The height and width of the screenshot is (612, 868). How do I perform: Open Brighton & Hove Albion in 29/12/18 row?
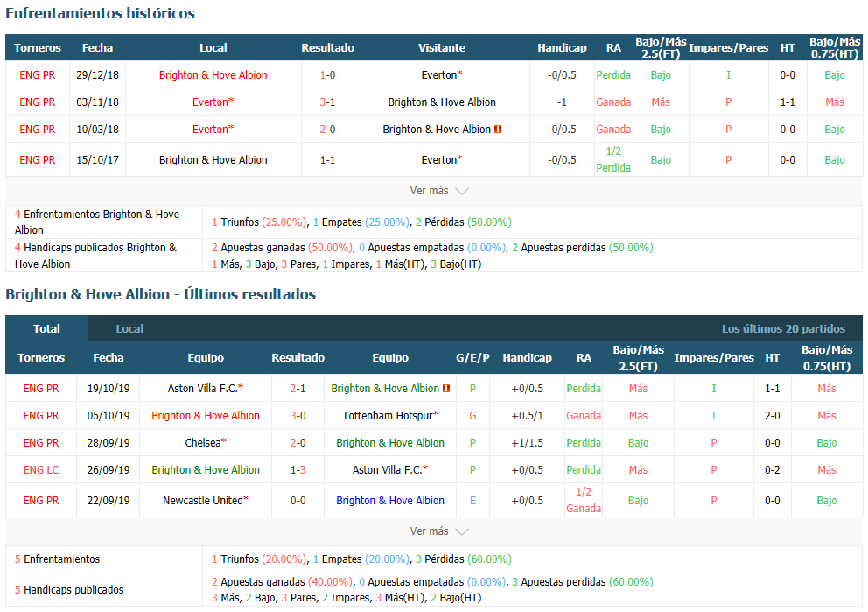point(213,74)
